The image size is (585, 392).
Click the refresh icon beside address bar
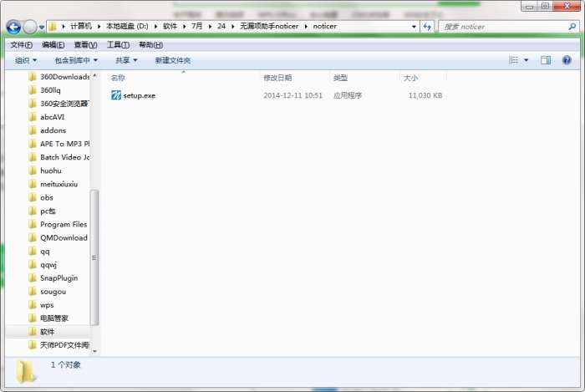[427, 27]
